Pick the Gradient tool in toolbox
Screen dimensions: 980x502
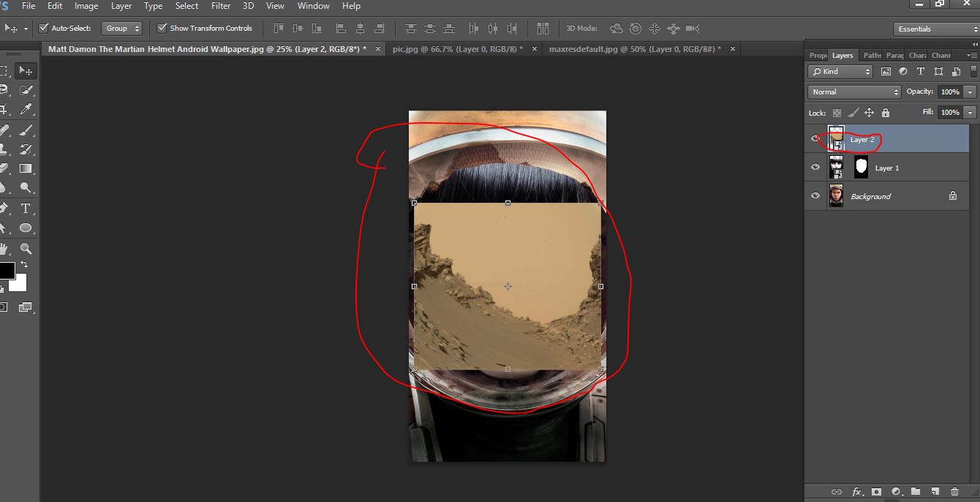tap(26, 168)
